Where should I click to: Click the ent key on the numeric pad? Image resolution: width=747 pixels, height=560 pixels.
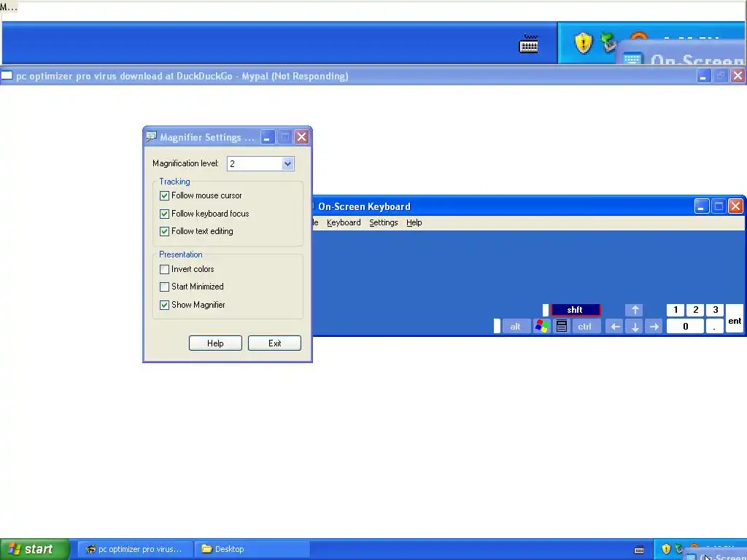pyautogui.click(x=734, y=319)
